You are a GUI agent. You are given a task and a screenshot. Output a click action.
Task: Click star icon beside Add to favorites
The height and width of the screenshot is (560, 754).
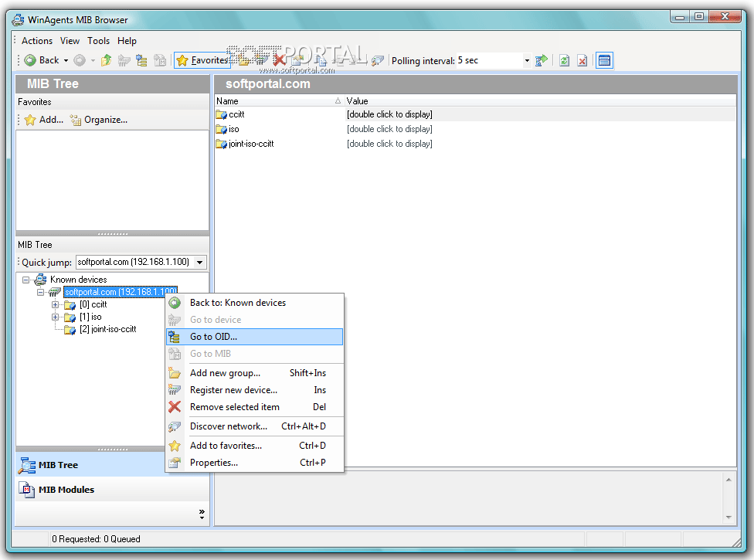[x=175, y=446]
